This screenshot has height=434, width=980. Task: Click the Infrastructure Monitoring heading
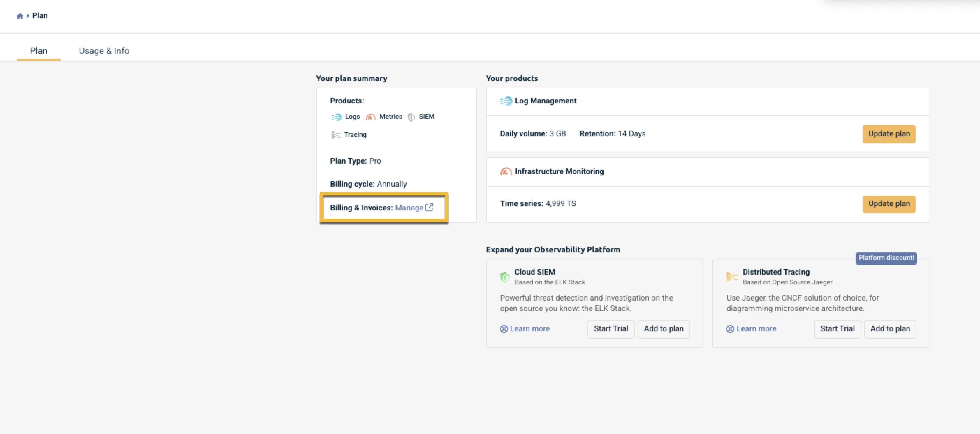[559, 171]
